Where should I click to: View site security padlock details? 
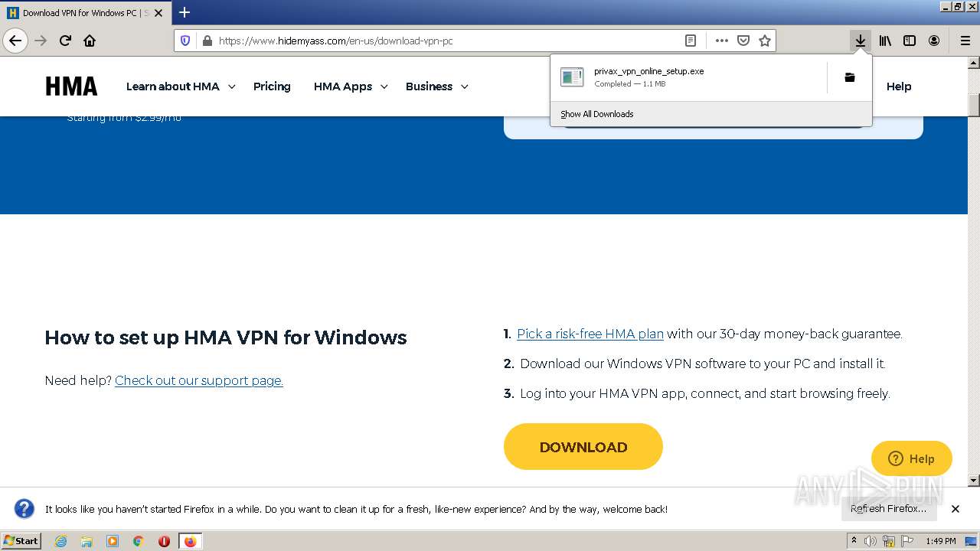pyautogui.click(x=206, y=41)
